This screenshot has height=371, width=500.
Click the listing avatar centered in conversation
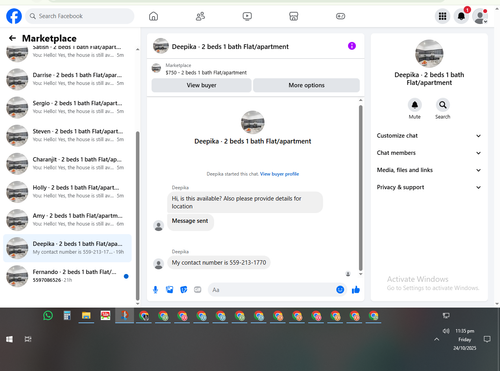[253, 122]
